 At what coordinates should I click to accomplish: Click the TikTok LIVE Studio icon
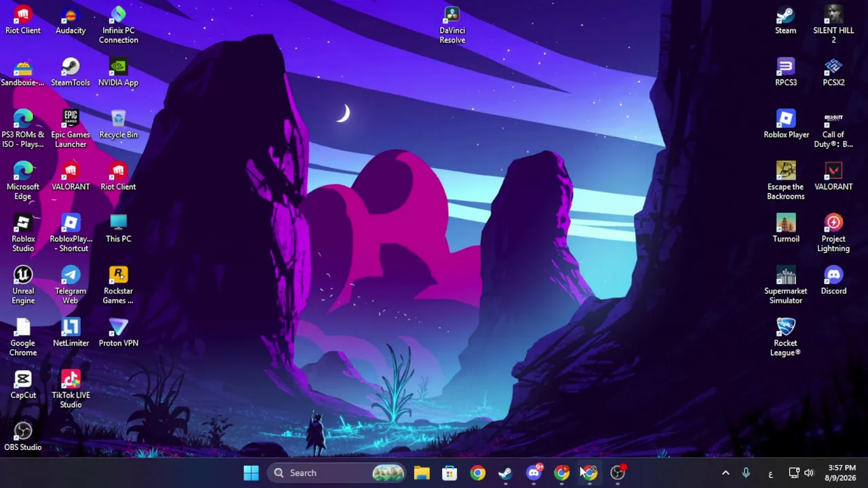71,390
